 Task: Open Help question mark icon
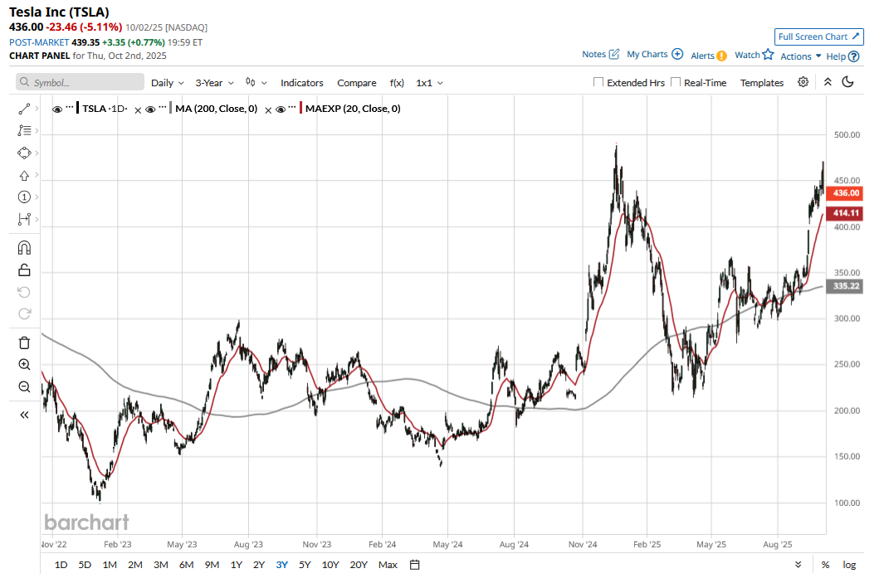(x=854, y=56)
